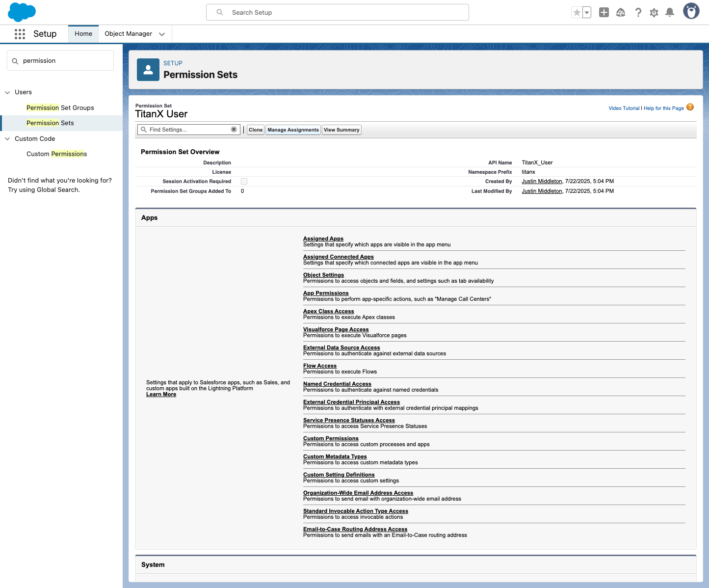This screenshot has width=709, height=588.
Task: Toggle the Session Activation Required checkbox
Action: tap(244, 182)
